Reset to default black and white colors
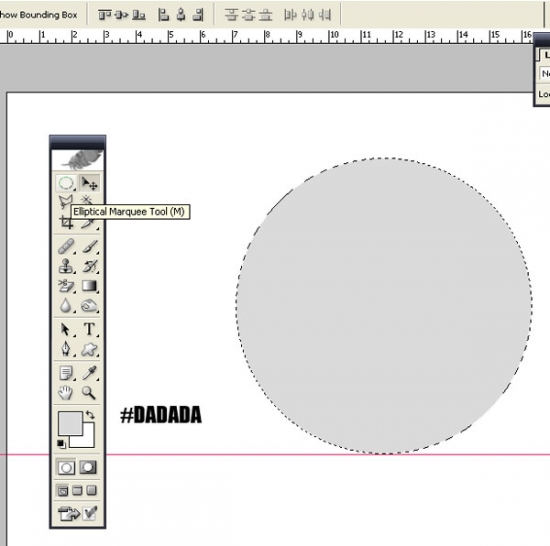This screenshot has height=546, width=550. tap(61, 444)
